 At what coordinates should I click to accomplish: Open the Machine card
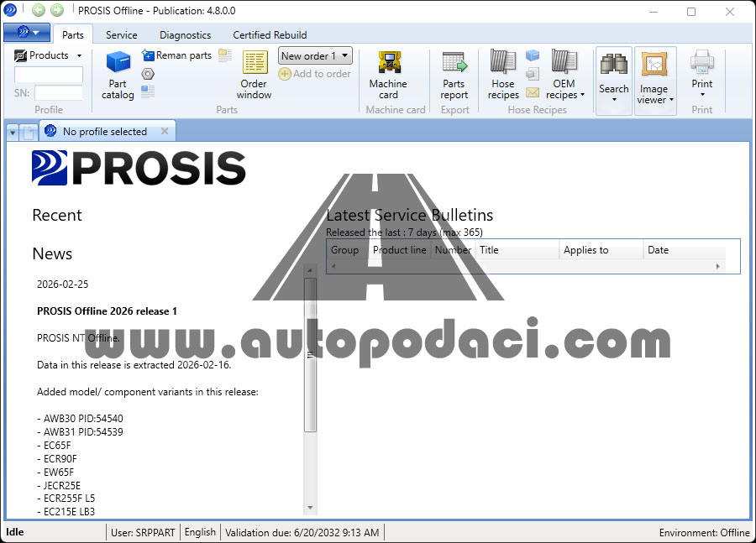(388, 76)
